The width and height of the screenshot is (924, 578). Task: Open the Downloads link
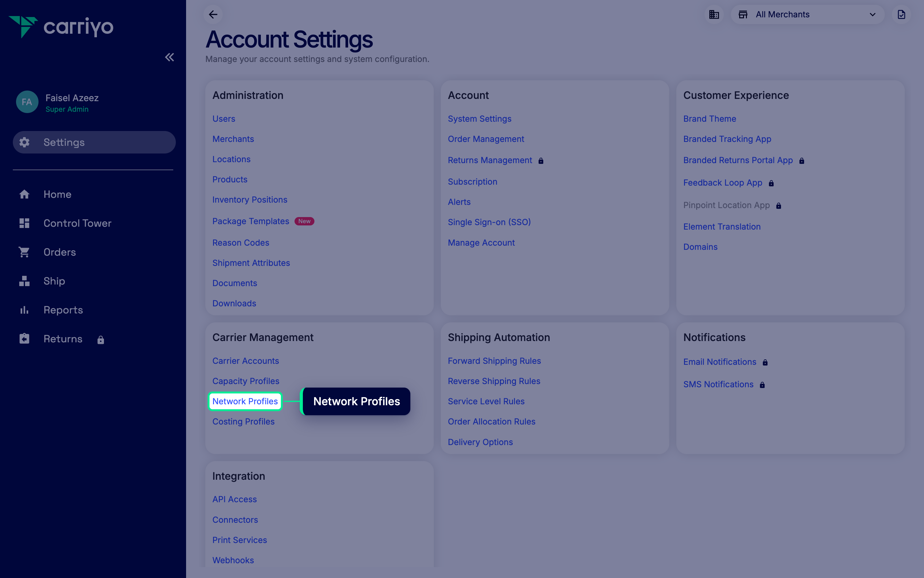[234, 303]
